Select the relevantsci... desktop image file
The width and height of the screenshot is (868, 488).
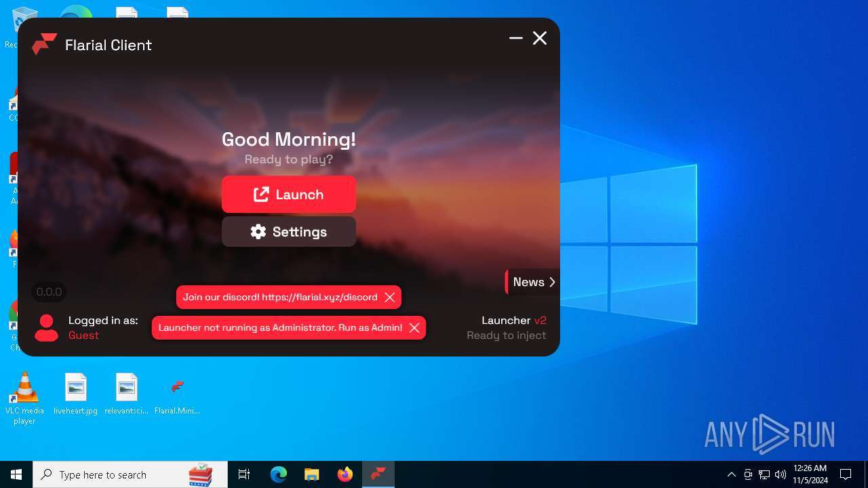pos(127,394)
